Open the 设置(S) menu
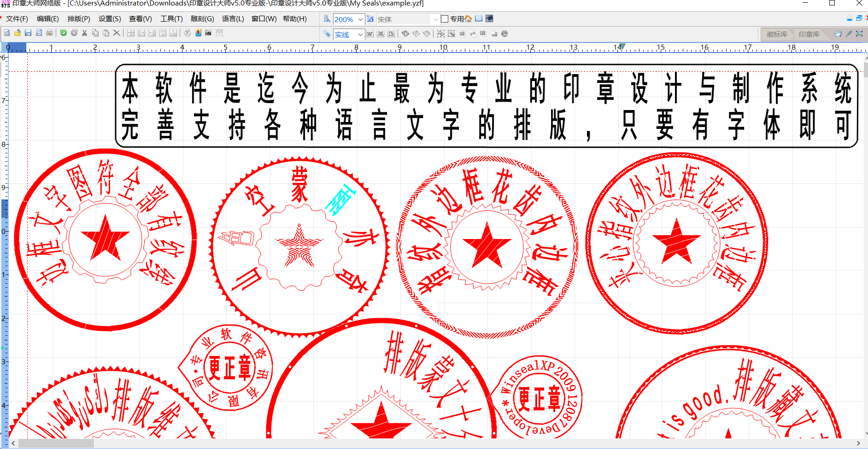Screen dimensions: 868x449 pos(110,19)
